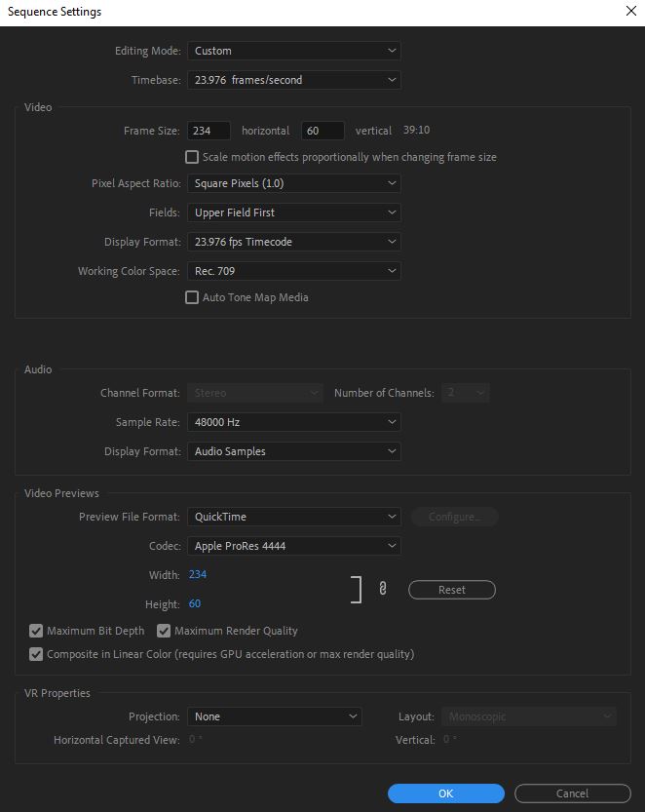Click the Reset button
Screen dimensions: 645x812
pyautogui.click(x=451, y=589)
